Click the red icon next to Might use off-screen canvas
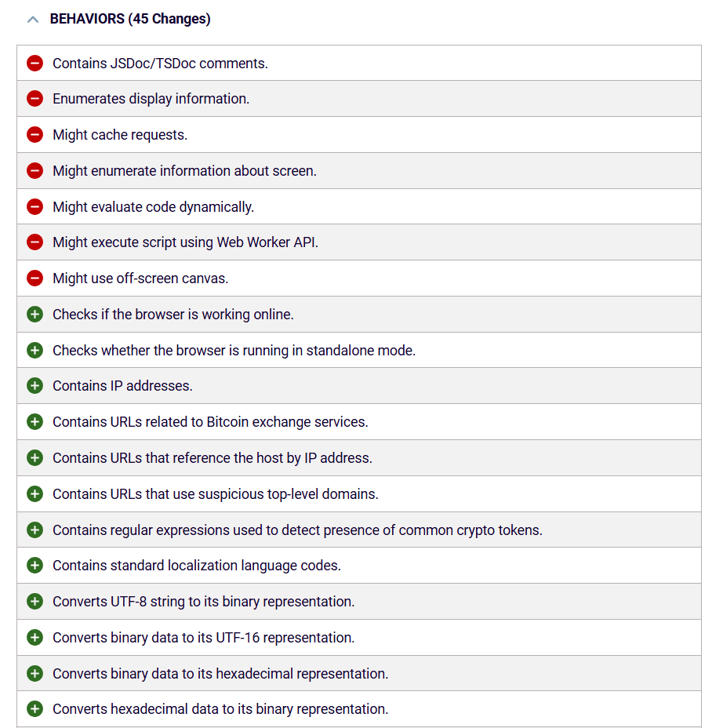Viewport: 712px width, 728px height. tap(35, 278)
